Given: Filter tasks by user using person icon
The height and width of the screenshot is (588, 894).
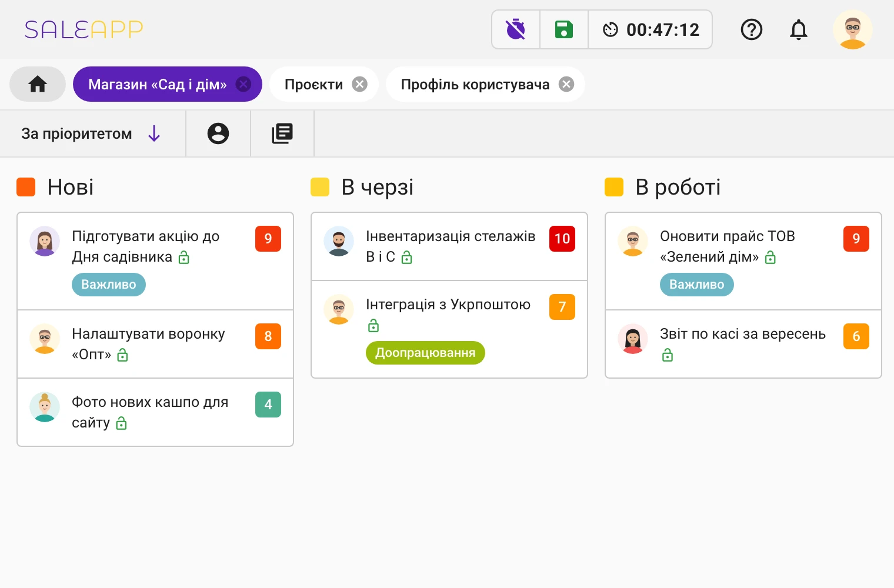Looking at the screenshot, I should (218, 133).
